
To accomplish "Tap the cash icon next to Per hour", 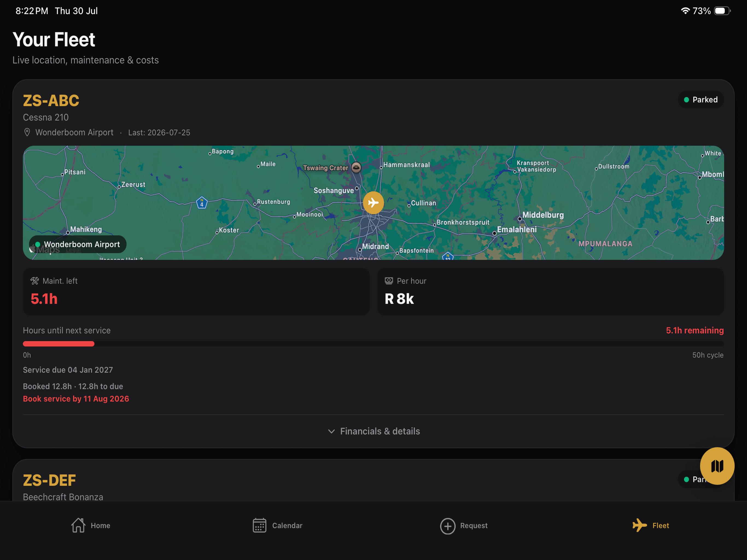I will point(389,281).
